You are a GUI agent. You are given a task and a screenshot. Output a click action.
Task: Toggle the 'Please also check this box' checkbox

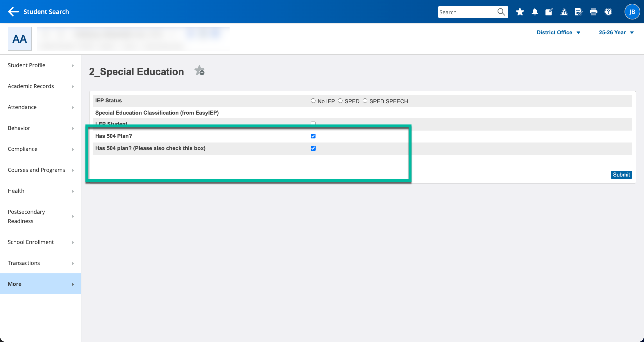[313, 148]
